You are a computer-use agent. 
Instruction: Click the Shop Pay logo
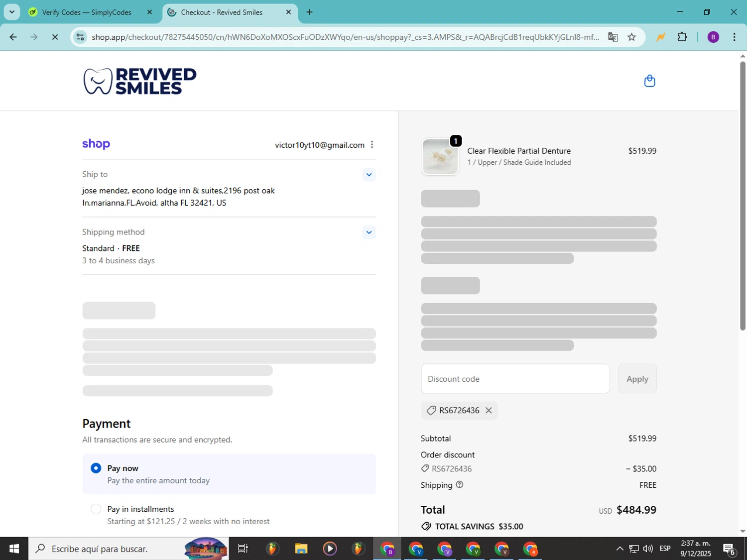(96, 144)
